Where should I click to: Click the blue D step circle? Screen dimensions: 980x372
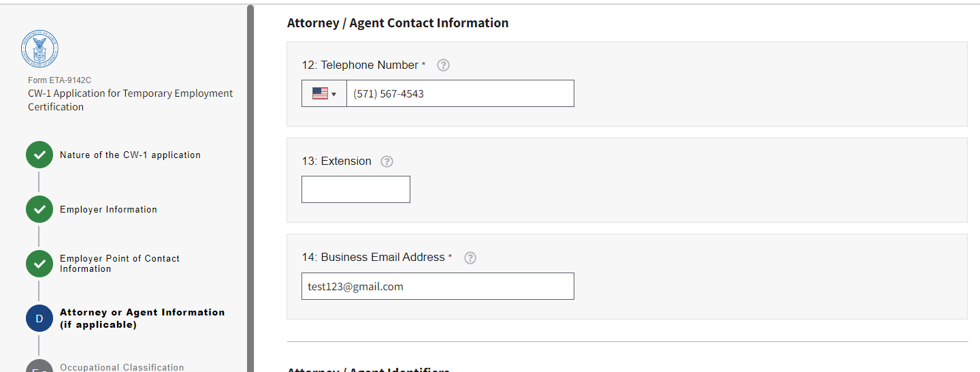(39, 318)
